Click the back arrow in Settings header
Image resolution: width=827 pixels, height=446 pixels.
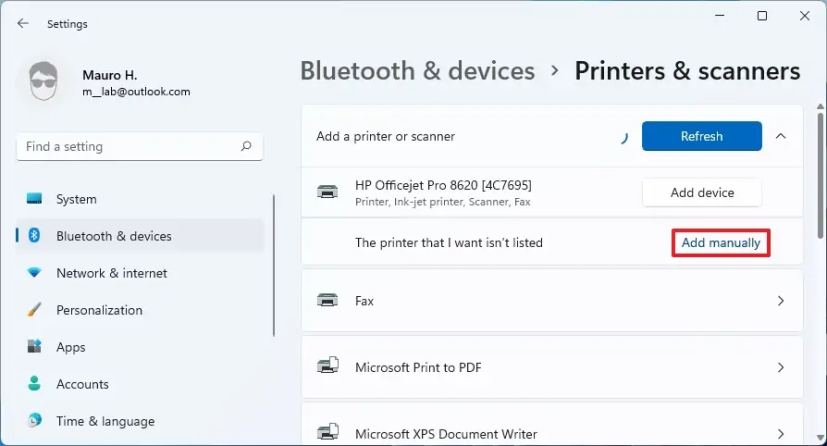[x=23, y=24]
